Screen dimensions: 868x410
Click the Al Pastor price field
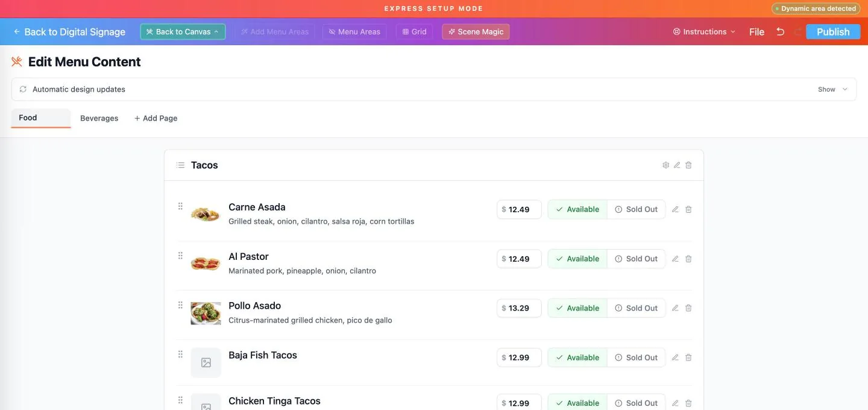(x=519, y=259)
